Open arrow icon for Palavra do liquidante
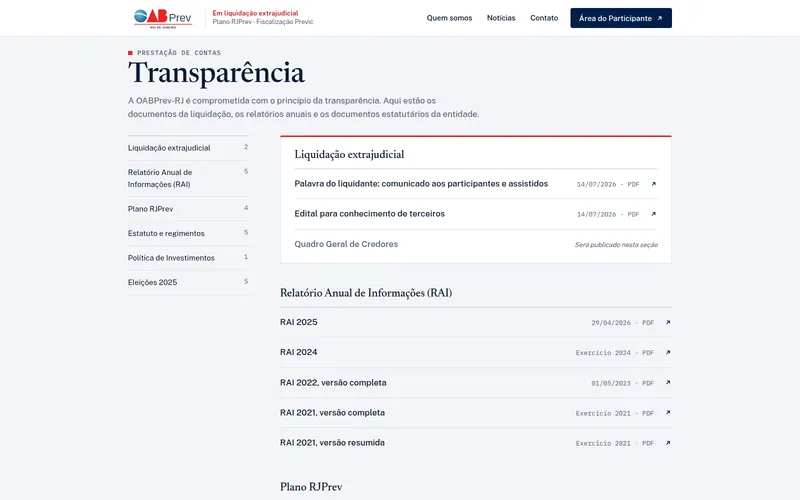The height and width of the screenshot is (500, 800). [x=653, y=184]
